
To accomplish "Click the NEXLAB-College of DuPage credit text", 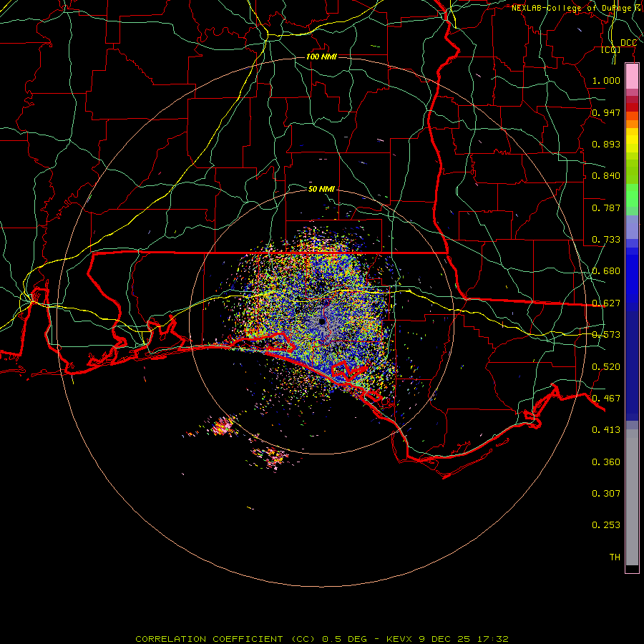I will tap(577, 8).
